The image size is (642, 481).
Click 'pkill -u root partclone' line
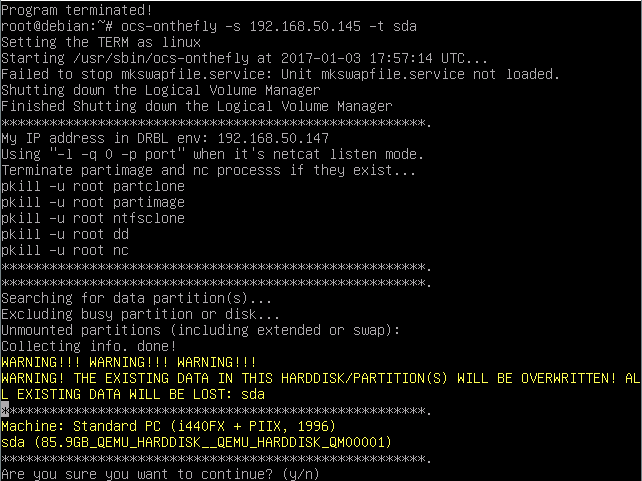(x=93, y=186)
